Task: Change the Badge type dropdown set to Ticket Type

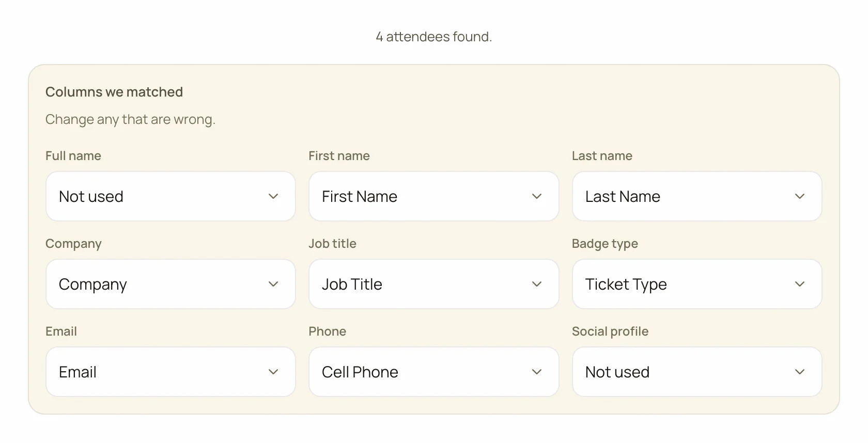Action: (697, 284)
